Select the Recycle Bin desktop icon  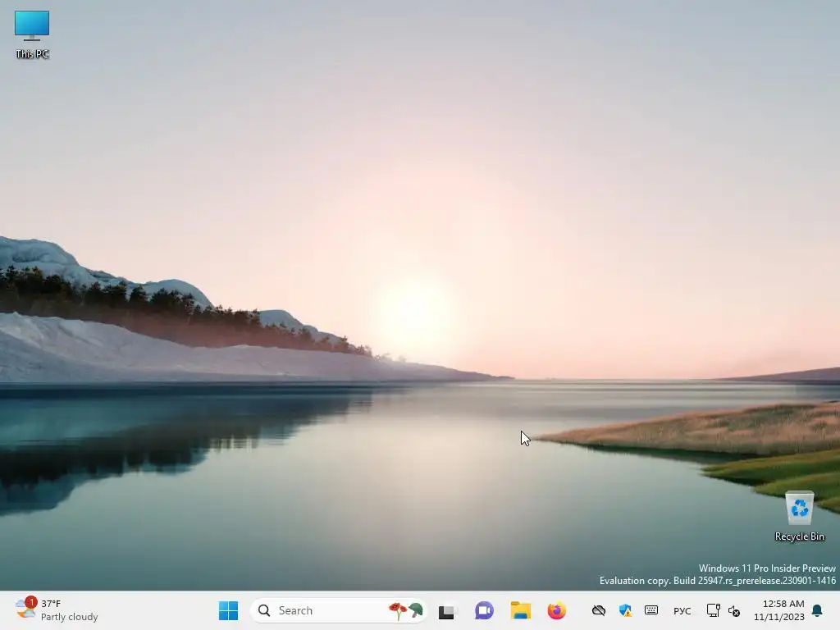click(799, 516)
